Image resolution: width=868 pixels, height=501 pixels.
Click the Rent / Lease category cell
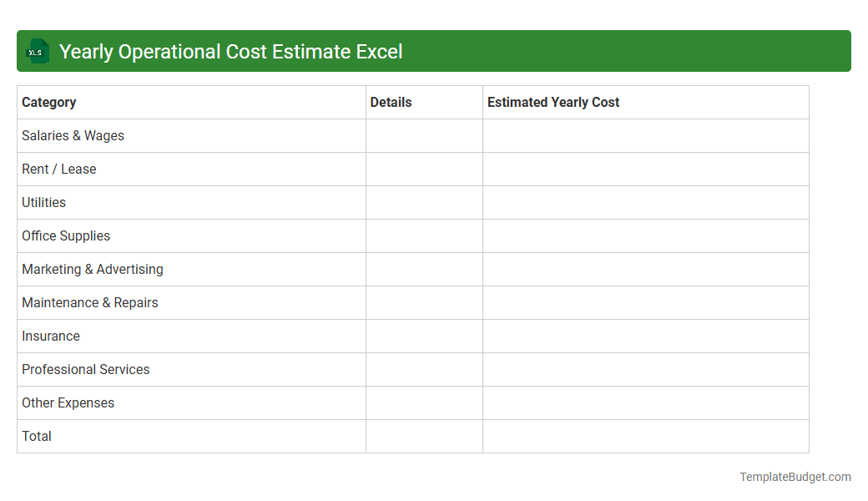tap(58, 169)
